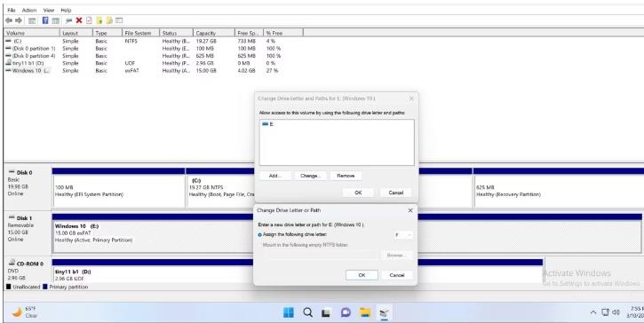
Task: Open the View menu
Action: click(49, 10)
